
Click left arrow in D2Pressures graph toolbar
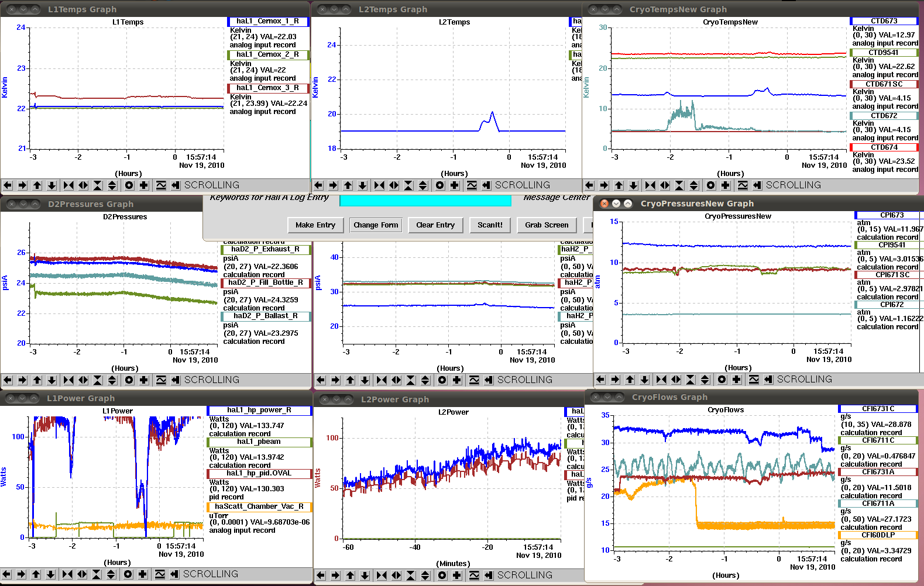(x=8, y=380)
